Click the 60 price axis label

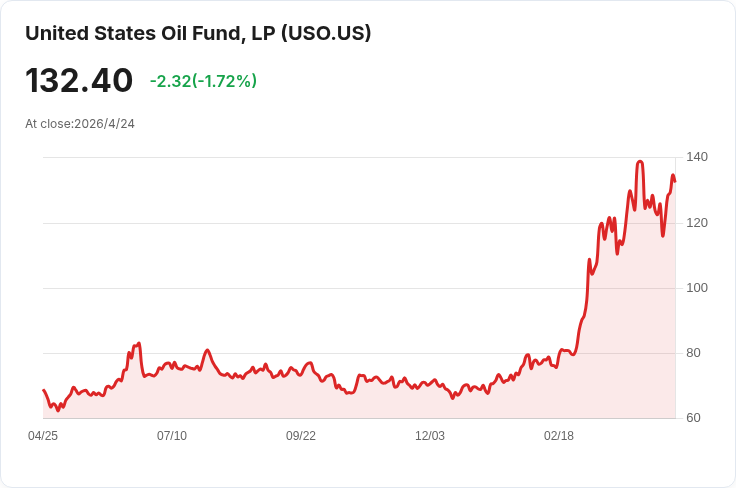693,418
